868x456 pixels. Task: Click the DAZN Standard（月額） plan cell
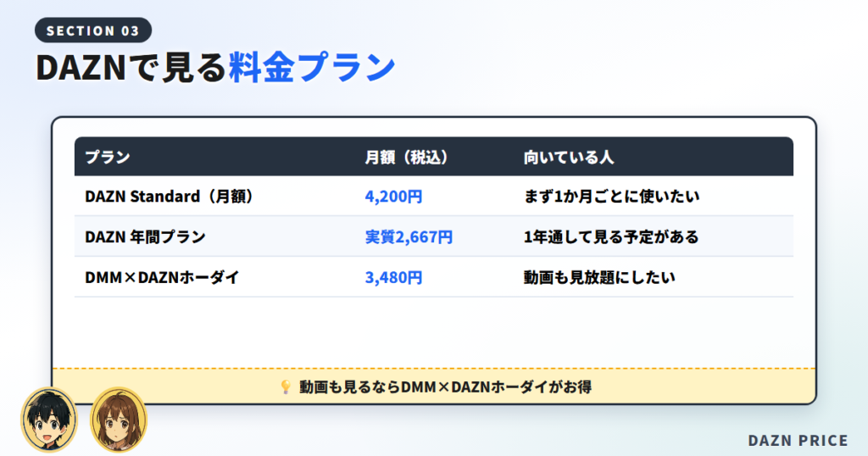tap(169, 197)
